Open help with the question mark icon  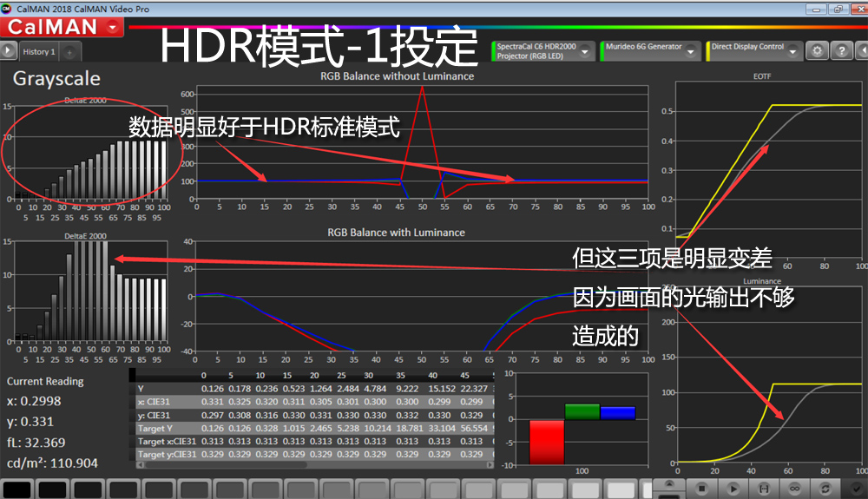(x=842, y=51)
